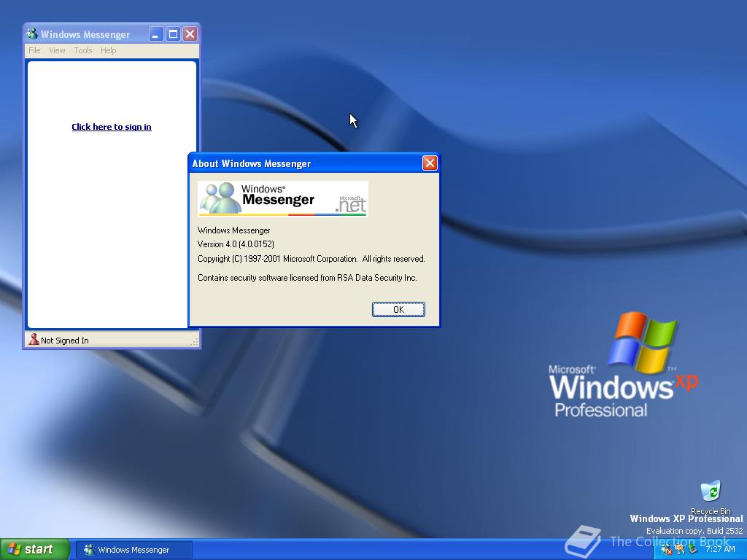Open the Help menu in Windows Messenger
Viewport: 747px width, 560px height.
pyautogui.click(x=108, y=50)
